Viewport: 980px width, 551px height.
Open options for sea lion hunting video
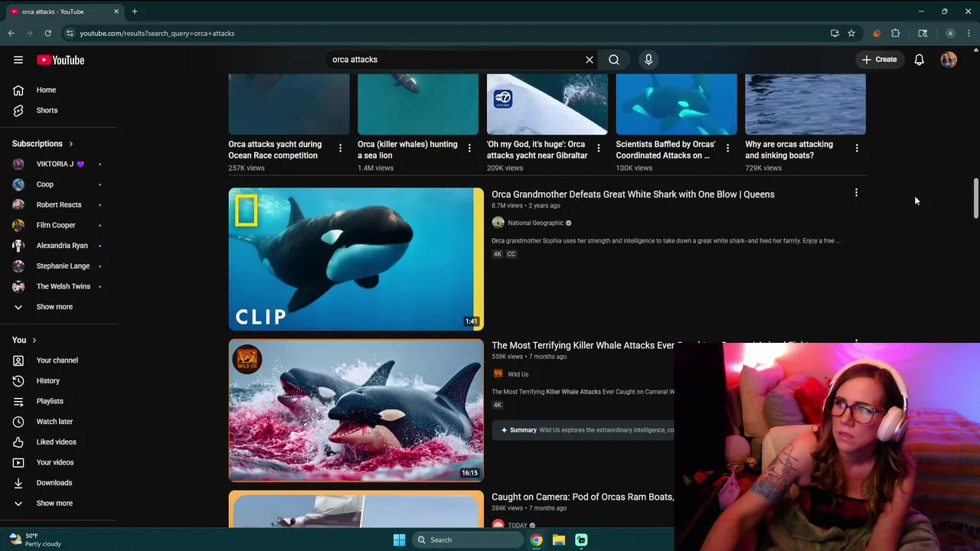(469, 148)
